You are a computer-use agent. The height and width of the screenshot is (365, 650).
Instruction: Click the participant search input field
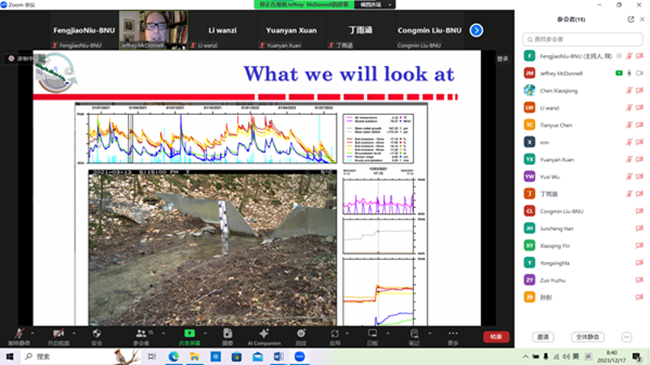[x=582, y=39]
